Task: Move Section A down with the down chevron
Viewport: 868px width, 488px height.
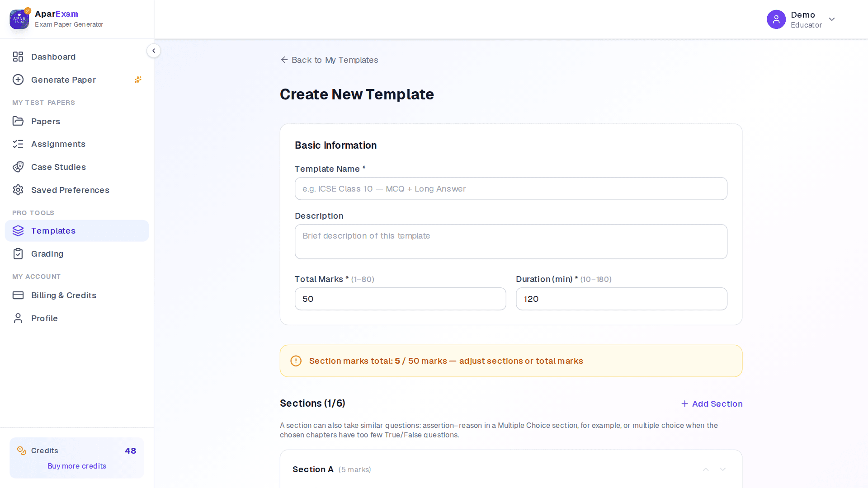Action: (723, 469)
